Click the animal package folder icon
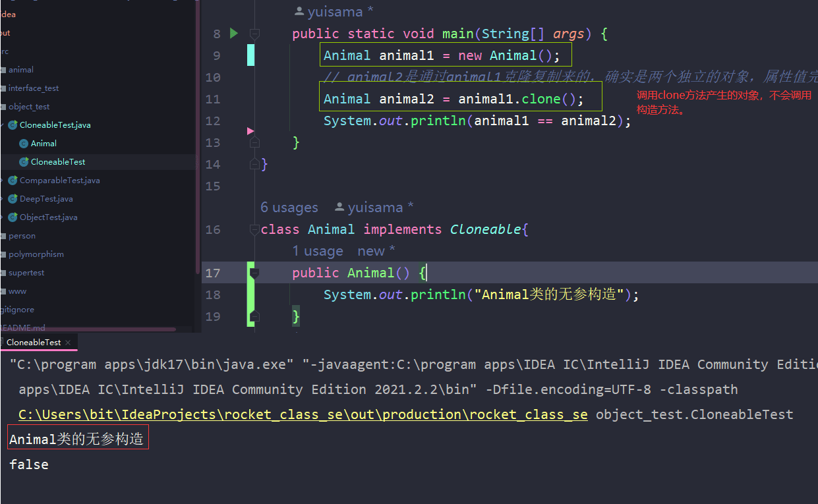The image size is (818, 504). [x=3, y=70]
